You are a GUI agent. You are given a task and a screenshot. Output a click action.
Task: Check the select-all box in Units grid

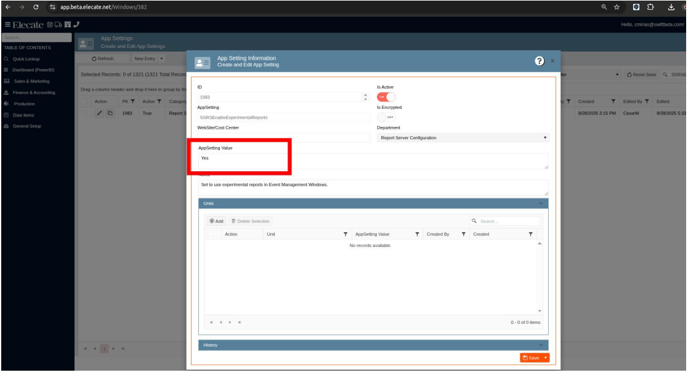211,234
